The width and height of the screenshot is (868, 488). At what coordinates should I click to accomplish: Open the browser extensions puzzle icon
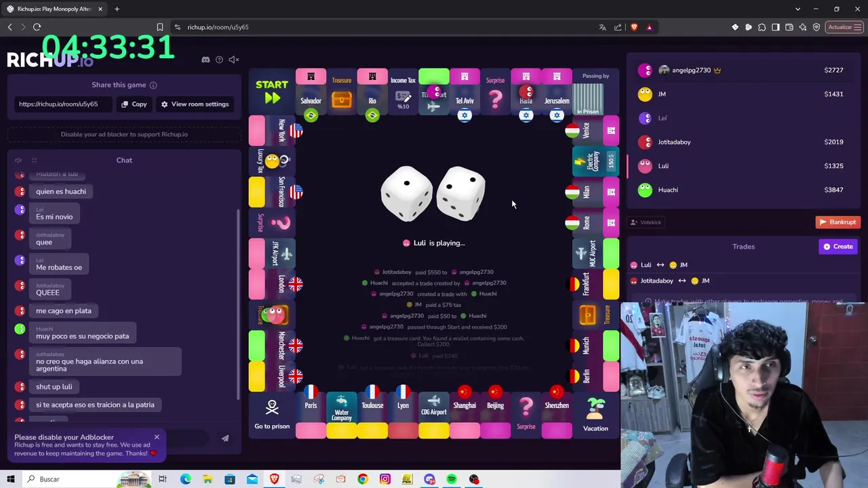coord(762,27)
